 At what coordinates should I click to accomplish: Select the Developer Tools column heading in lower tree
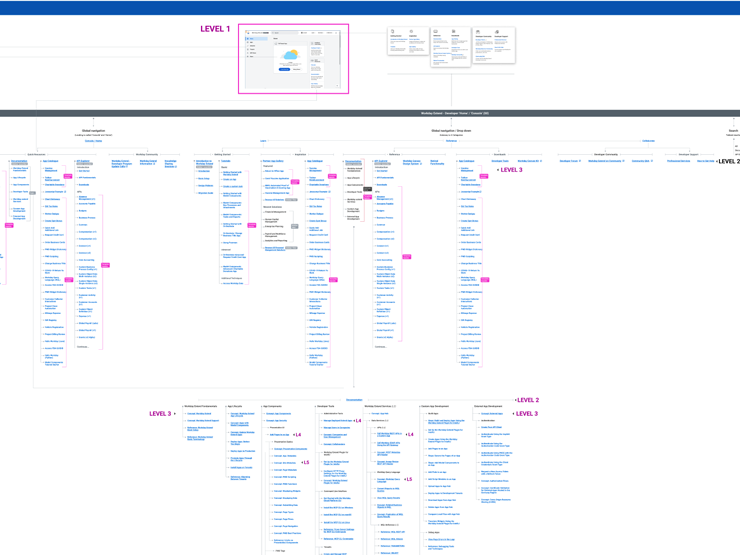click(x=326, y=406)
